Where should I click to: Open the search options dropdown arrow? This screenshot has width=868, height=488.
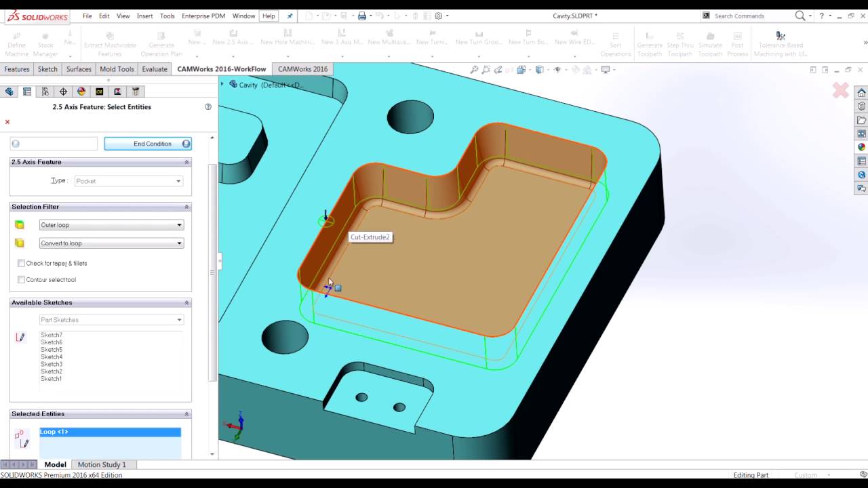pos(810,16)
